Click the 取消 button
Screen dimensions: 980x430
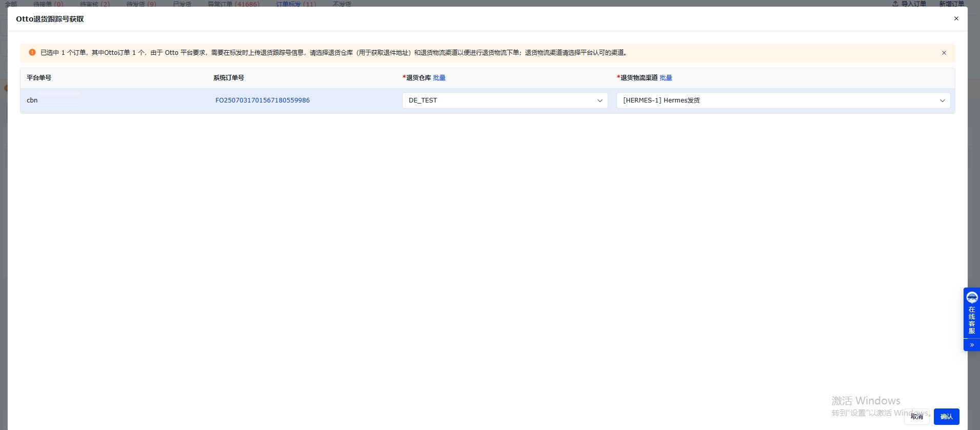tap(916, 417)
